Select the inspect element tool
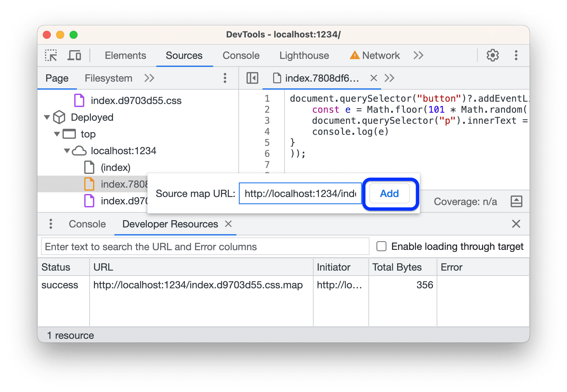 pos(50,55)
